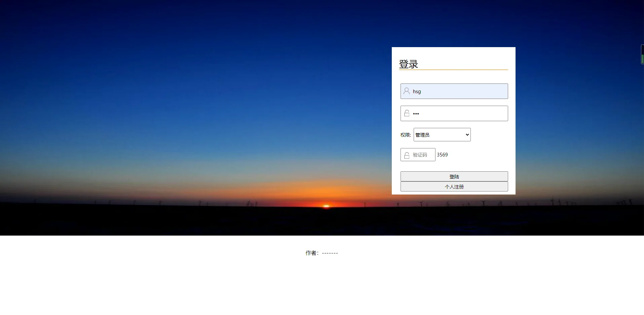
Task: Click the dashed author name placeholder
Action: tap(330, 253)
